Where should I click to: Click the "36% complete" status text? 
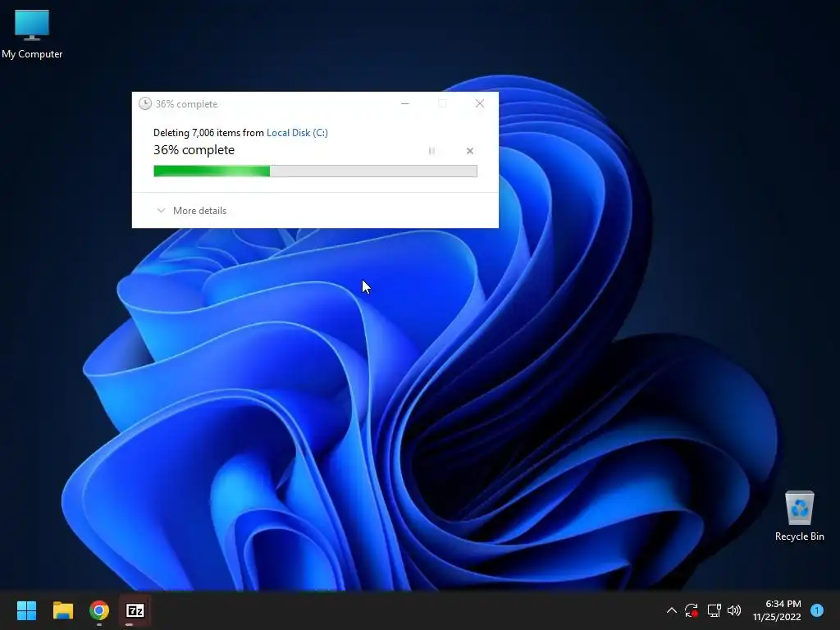[x=194, y=150]
